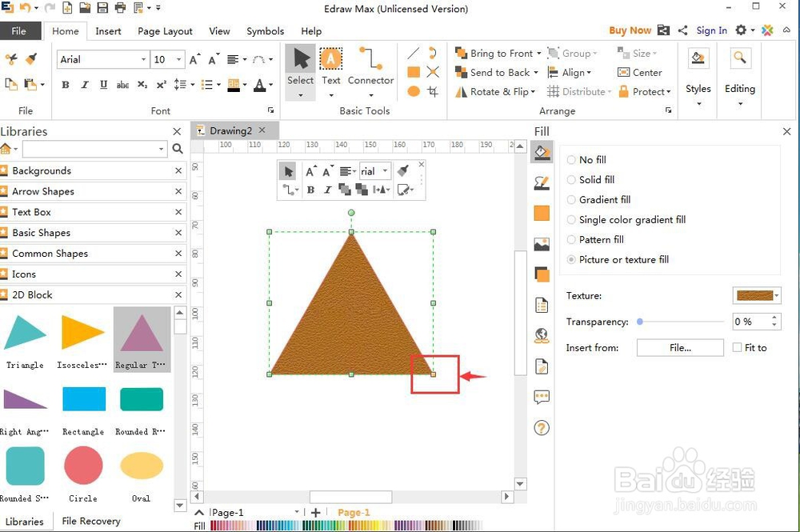Select the crop tool
Image resolution: width=800 pixels, height=532 pixels.
tap(433, 91)
